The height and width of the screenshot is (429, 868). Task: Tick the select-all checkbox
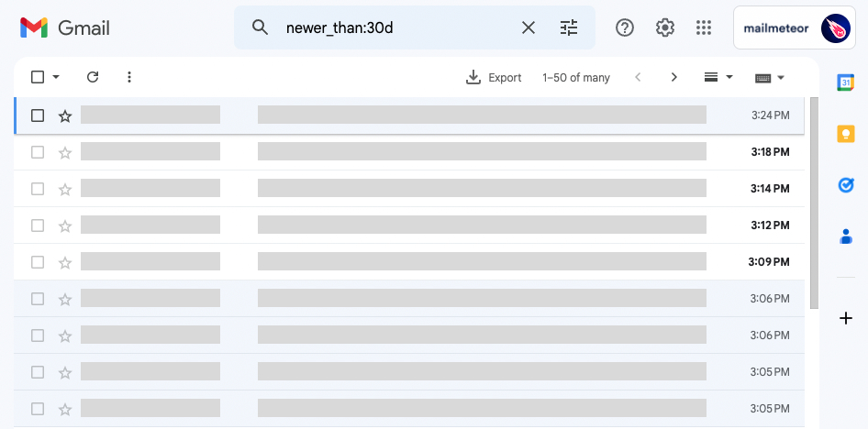coord(38,77)
